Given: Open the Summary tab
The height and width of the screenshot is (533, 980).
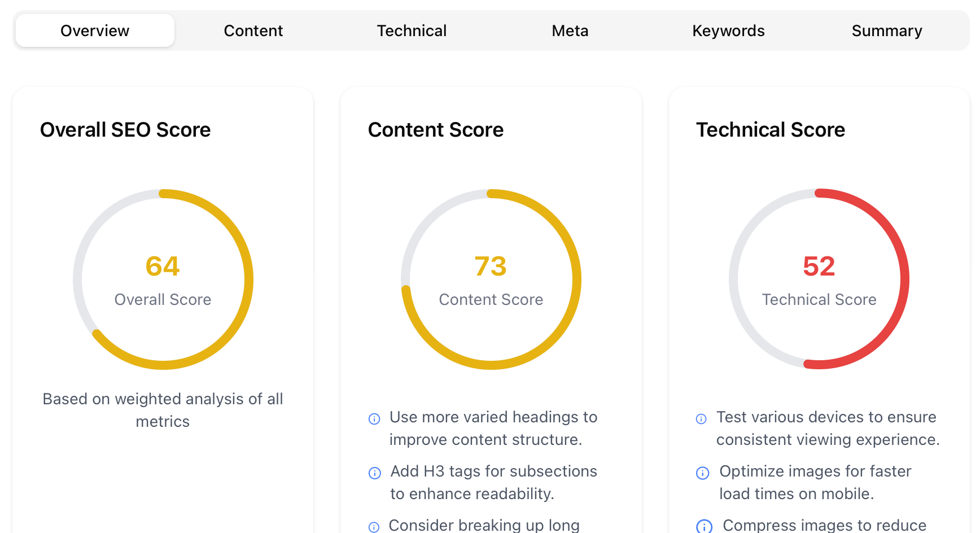Looking at the screenshot, I should coord(887,30).
